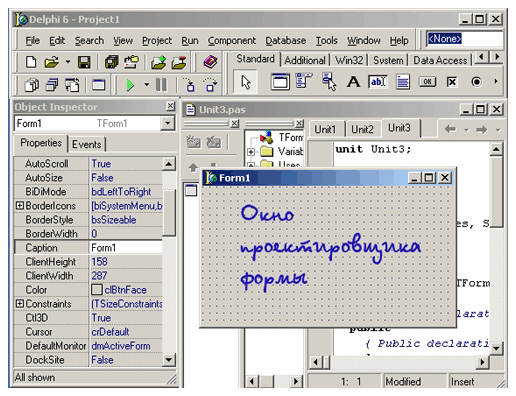Open the View menu

pyautogui.click(x=123, y=41)
